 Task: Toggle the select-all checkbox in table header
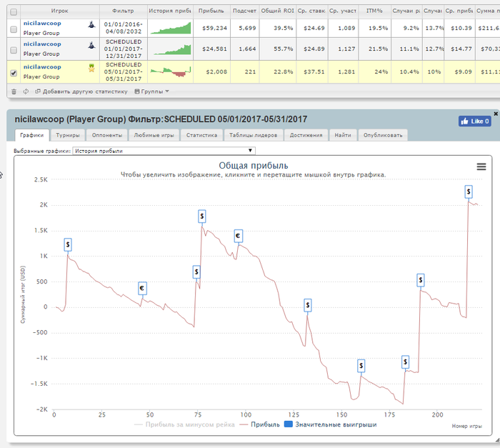tap(14, 12)
